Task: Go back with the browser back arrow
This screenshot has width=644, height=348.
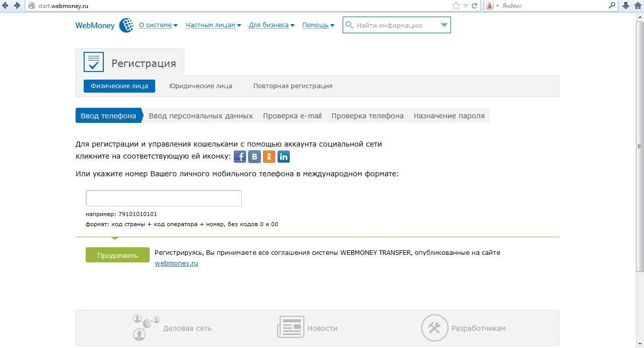Action: click(6, 6)
